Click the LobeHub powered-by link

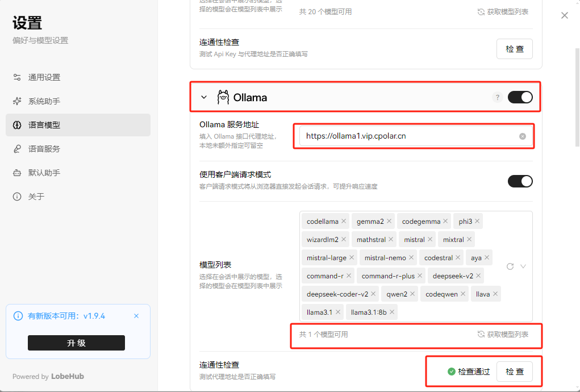(x=68, y=376)
